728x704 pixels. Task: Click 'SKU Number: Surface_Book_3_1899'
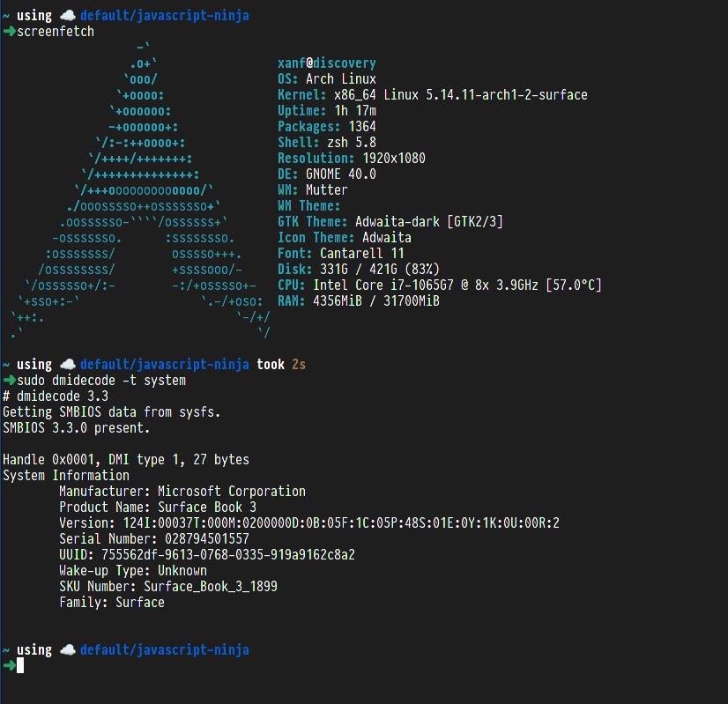tap(168, 586)
